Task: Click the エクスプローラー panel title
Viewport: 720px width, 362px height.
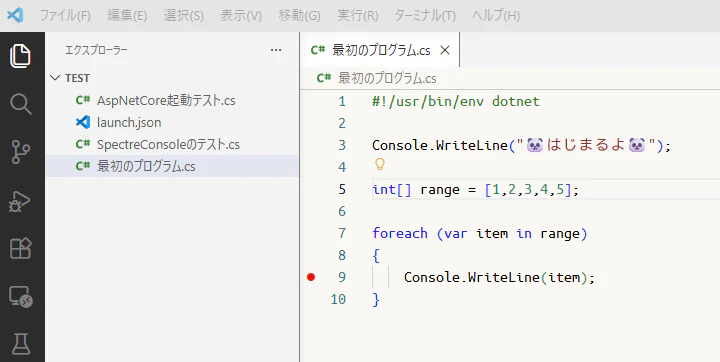Action: tap(96, 50)
